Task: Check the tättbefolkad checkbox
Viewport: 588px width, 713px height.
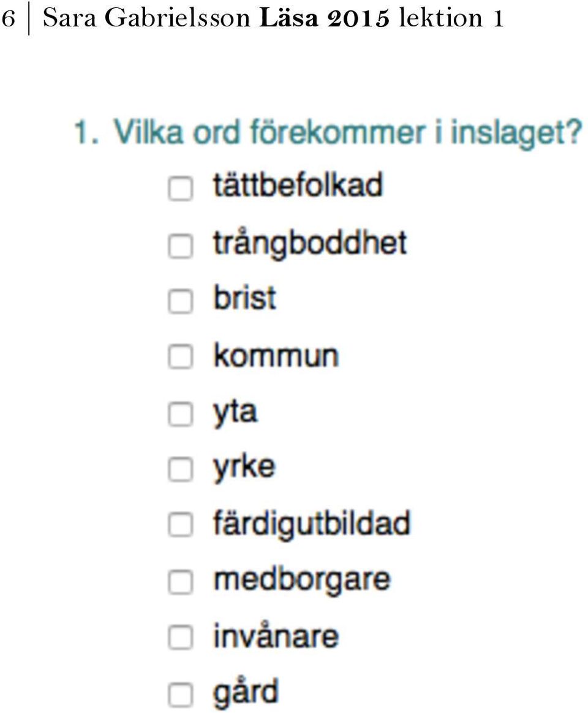Action: click(181, 188)
